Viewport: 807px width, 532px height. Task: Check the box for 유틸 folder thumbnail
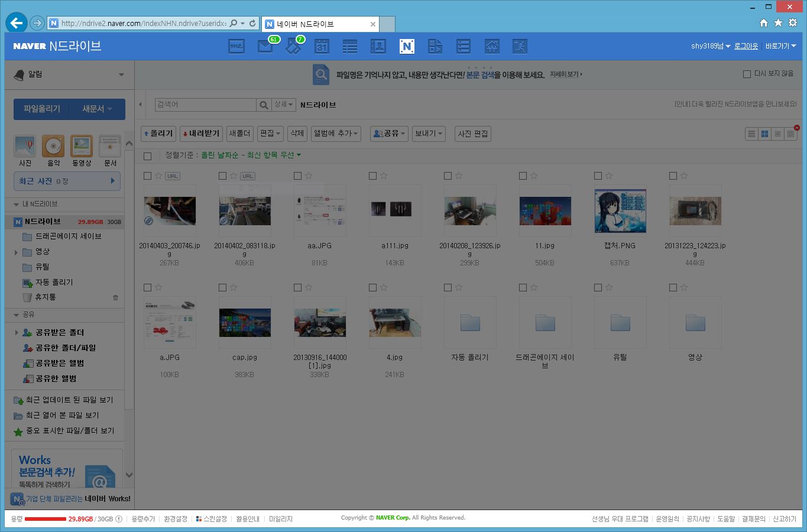coord(598,287)
